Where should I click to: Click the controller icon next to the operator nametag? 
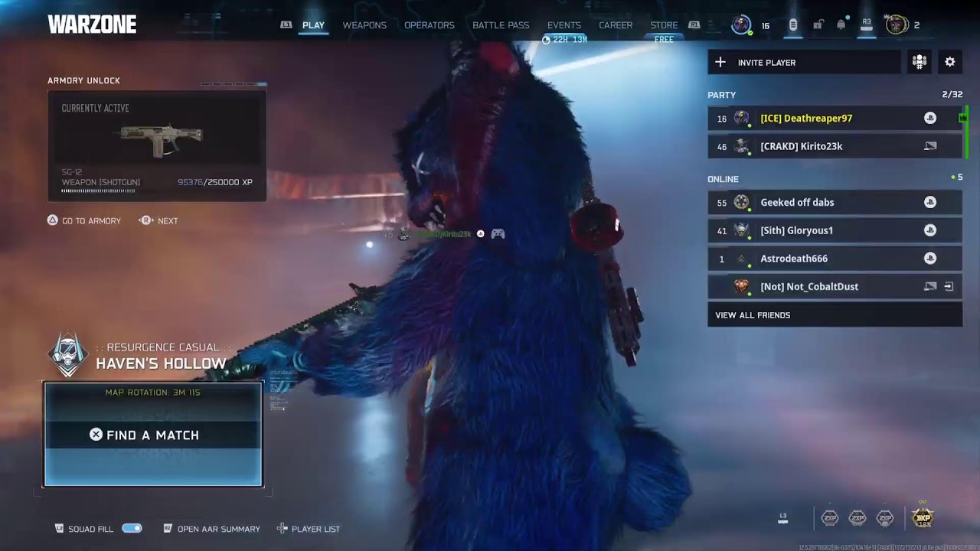(x=498, y=233)
